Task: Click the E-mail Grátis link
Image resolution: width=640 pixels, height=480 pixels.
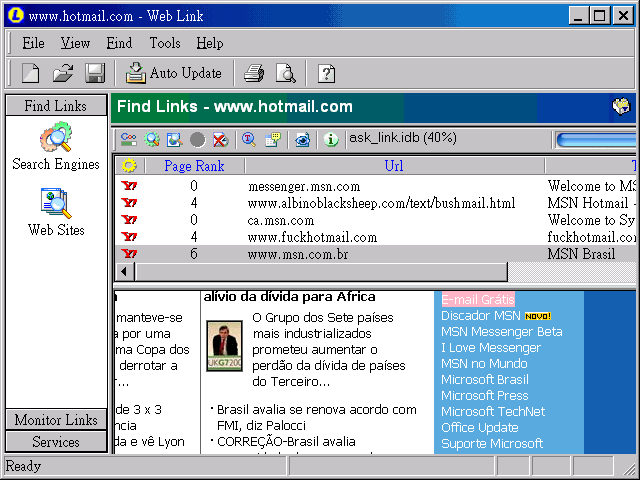Action: pyautogui.click(x=478, y=300)
